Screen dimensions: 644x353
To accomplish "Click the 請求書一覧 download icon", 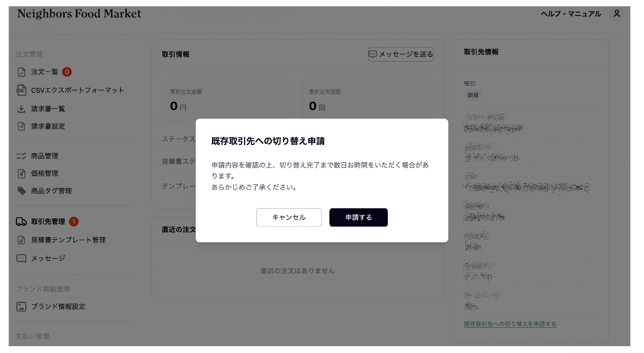I will 22,109.
